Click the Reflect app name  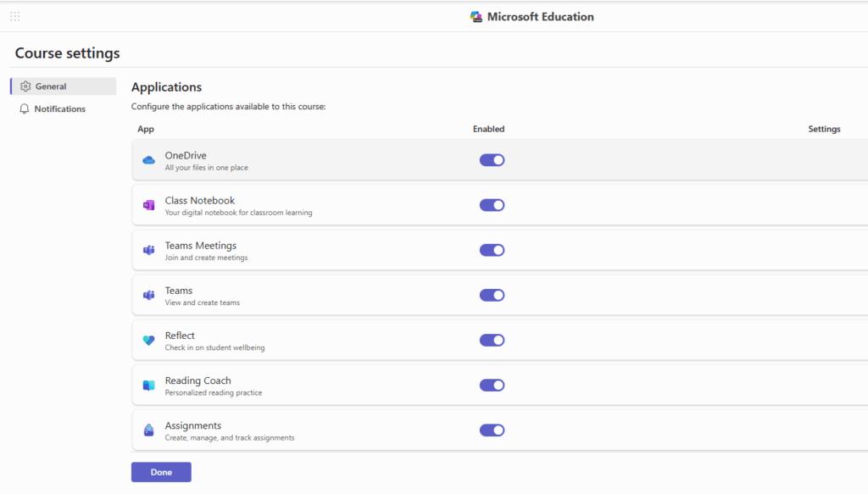click(180, 336)
